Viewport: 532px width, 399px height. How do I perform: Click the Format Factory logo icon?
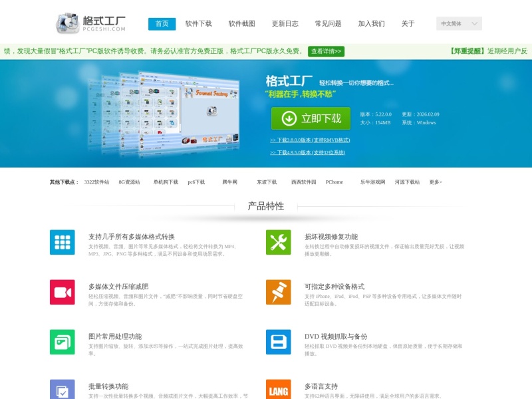[x=68, y=23]
